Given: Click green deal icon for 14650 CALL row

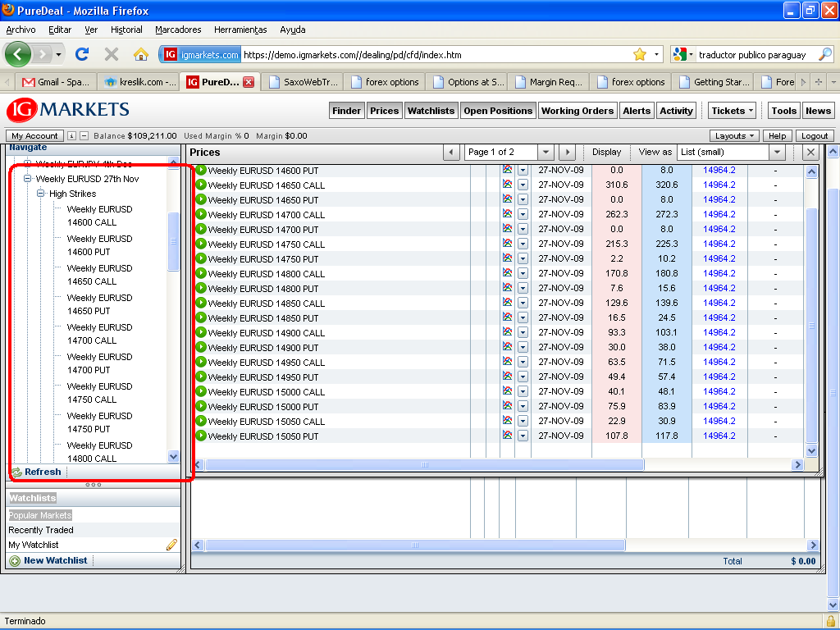Looking at the screenshot, I should (x=201, y=185).
